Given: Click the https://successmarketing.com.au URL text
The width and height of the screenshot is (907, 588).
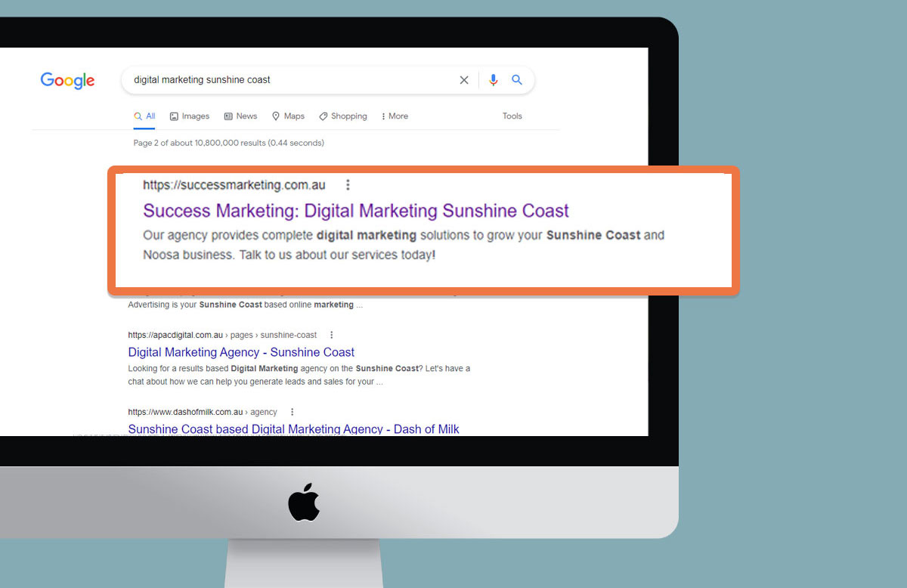Looking at the screenshot, I should click(x=234, y=185).
